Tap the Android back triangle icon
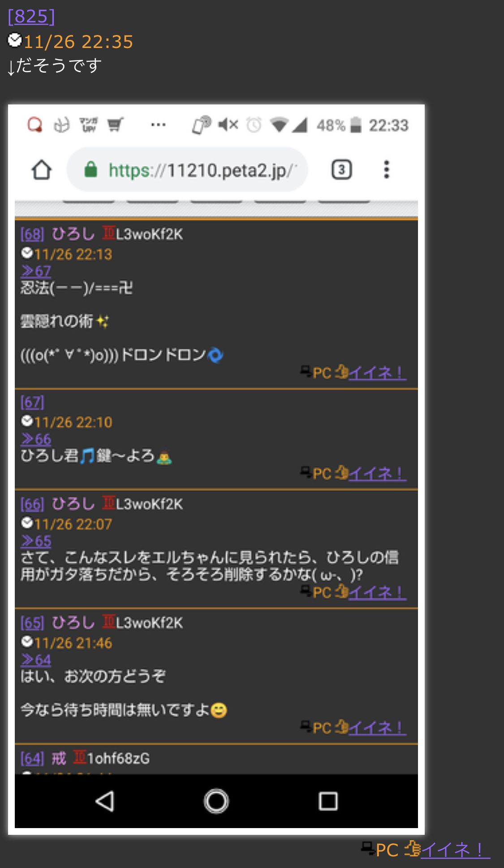 pos(105,801)
